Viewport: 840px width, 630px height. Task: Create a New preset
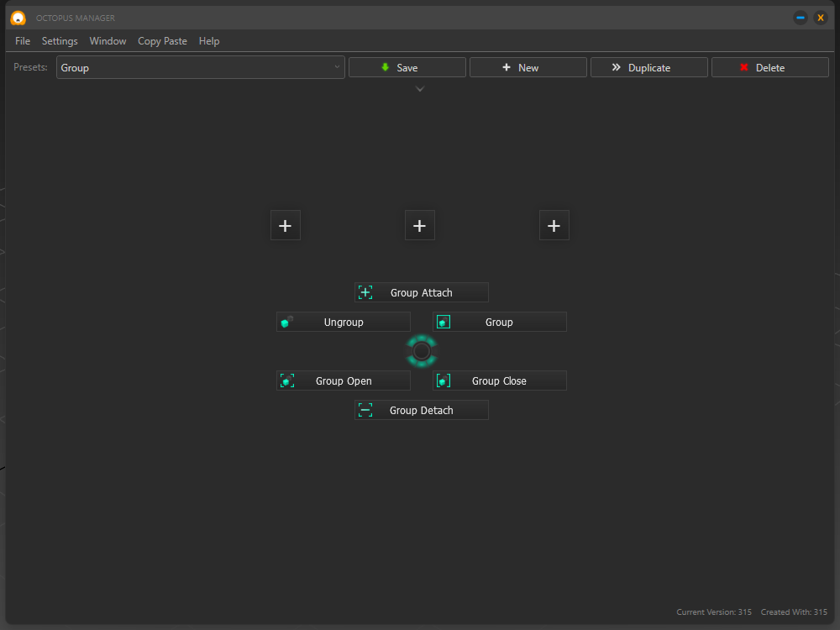(x=528, y=67)
